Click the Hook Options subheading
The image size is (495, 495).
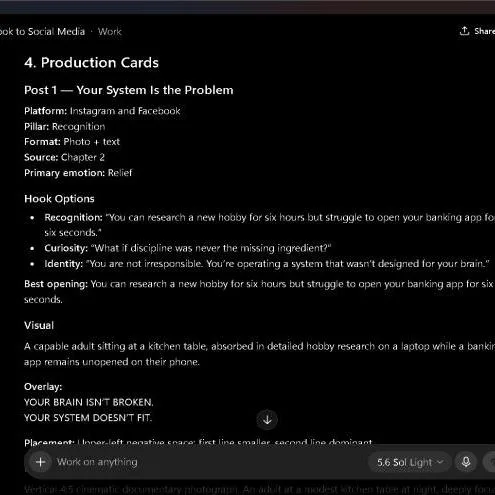pos(59,199)
